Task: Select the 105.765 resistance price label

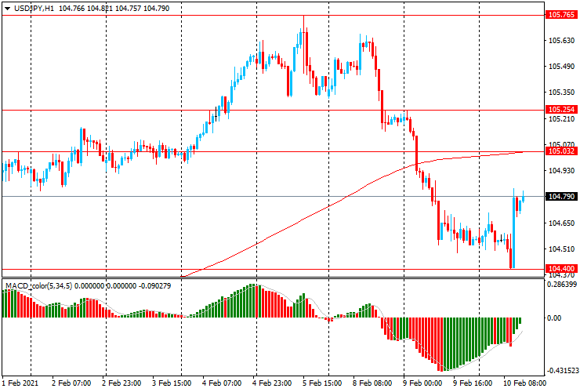Action: click(561, 15)
